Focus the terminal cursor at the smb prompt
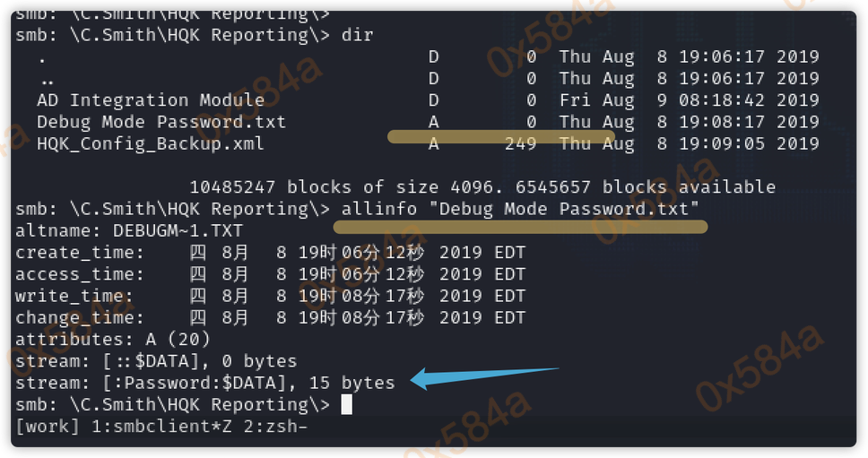This screenshot has height=458, width=868. pyautogui.click(x=346, y=405)
